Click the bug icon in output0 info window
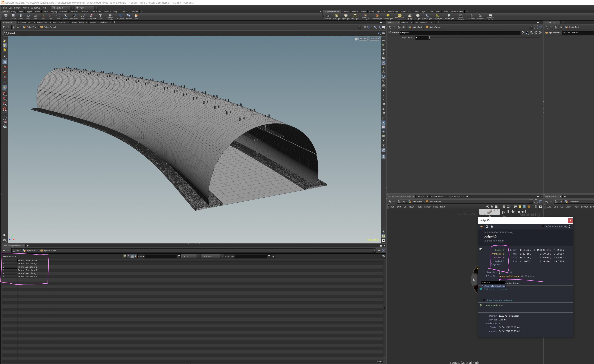Image resolution: width=594 pixels, height=364 pixels. tap(492, 227)
